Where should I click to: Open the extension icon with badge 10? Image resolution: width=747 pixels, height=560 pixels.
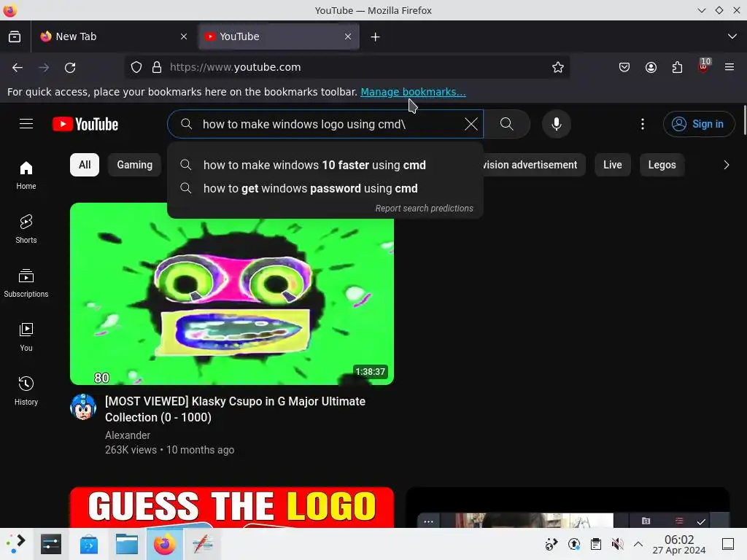[703, 66]
